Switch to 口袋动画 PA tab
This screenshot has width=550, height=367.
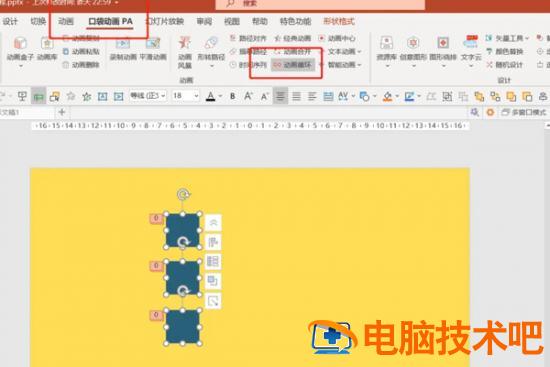[110, 21]
